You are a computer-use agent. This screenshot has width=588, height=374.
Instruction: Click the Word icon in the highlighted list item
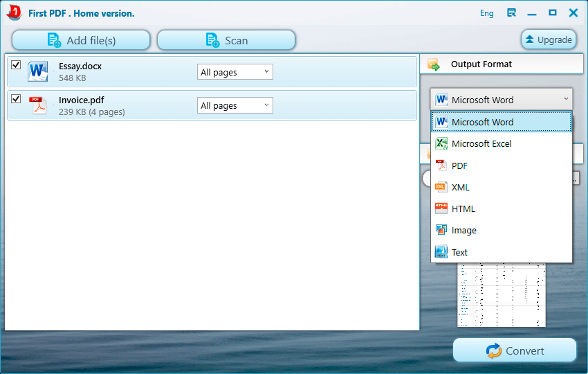click(x=441, y=122)
